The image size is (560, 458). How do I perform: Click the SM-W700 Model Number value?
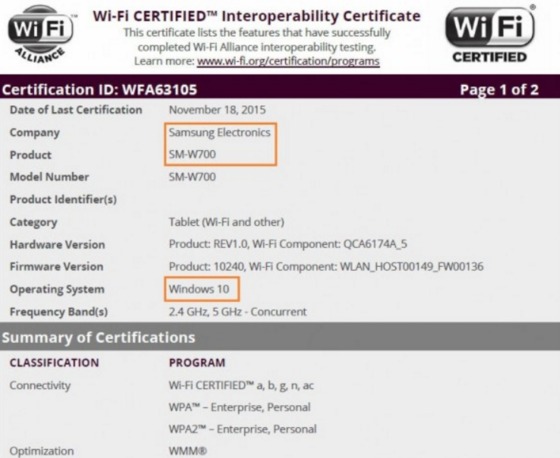point(192,177)
